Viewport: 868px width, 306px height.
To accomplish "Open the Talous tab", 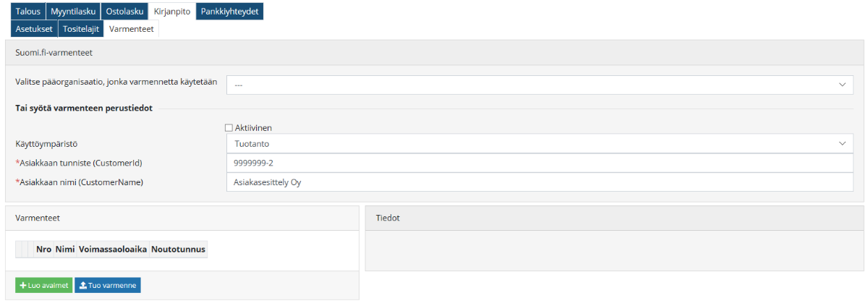I will click(x=28, y=12).
